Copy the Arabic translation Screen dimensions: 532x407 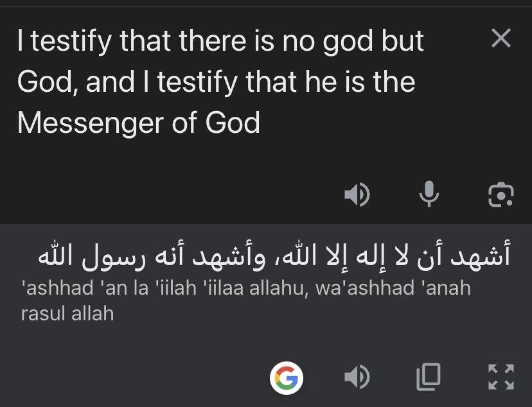pyautogui.click(x=429, y=377)
